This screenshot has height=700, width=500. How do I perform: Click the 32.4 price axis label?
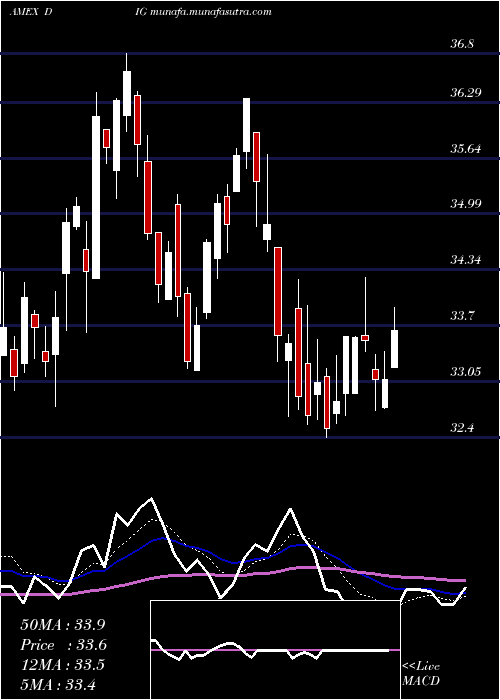point(462,428)
